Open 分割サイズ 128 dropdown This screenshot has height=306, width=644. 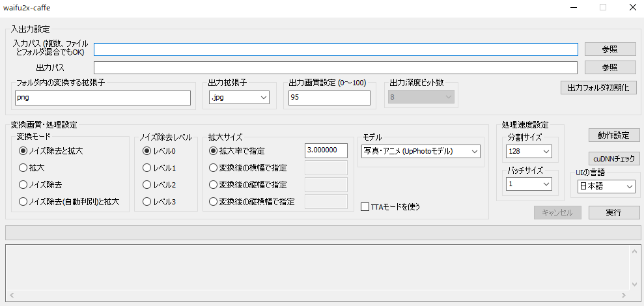coord(529,151)
